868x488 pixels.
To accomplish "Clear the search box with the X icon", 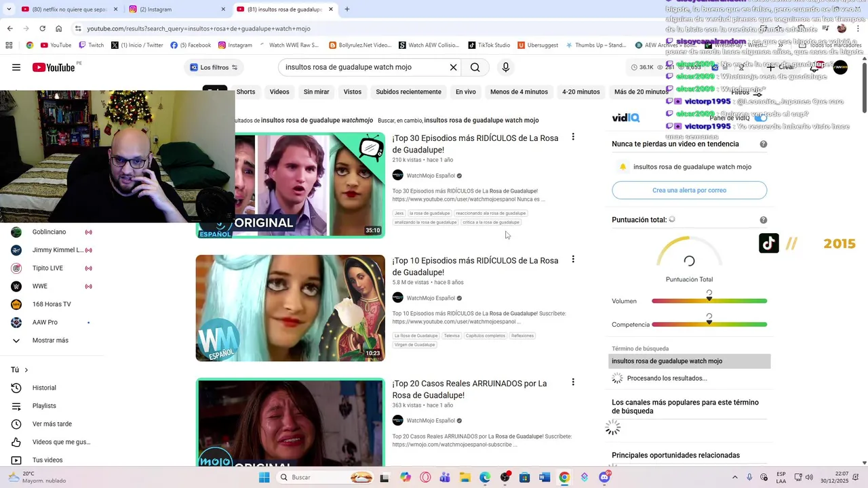I will click(453, 67).
